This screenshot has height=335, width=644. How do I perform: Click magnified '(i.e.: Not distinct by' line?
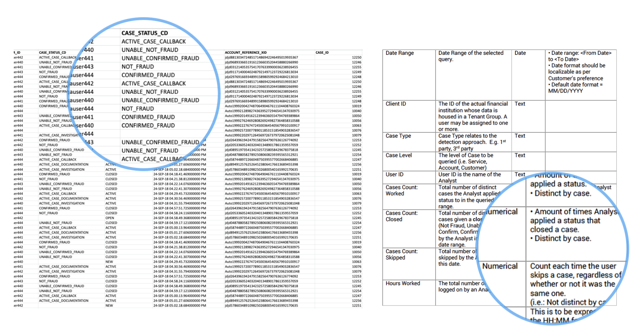click(568, 302)
